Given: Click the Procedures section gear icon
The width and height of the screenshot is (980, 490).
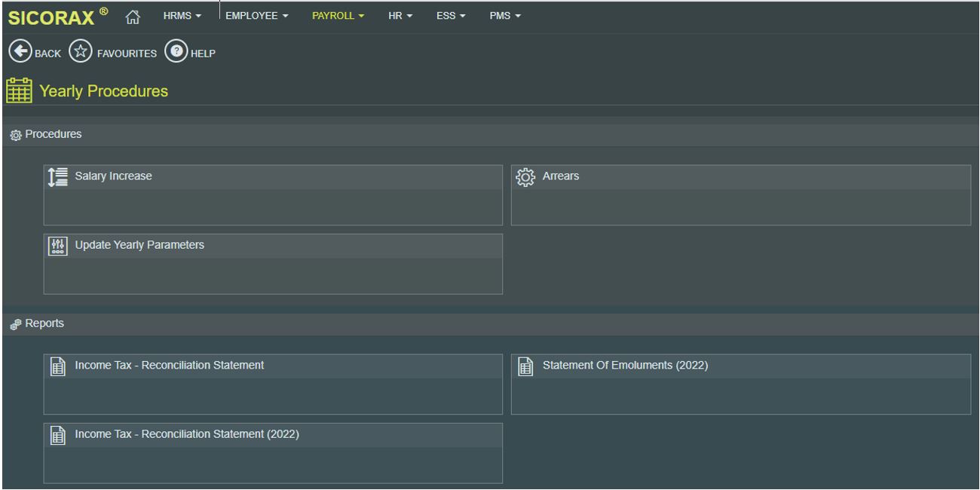Looking at the screenshot, I should click(15, 135).
